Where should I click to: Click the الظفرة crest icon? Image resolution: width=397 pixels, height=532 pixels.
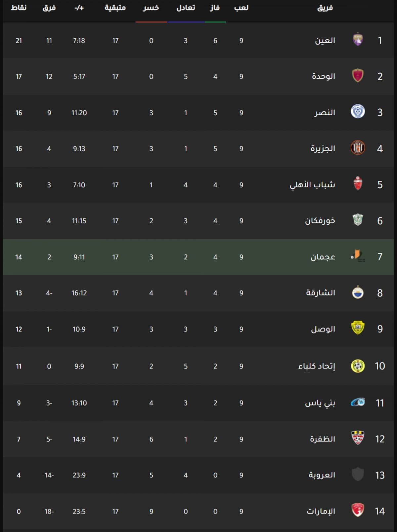(x=358, y=438)
